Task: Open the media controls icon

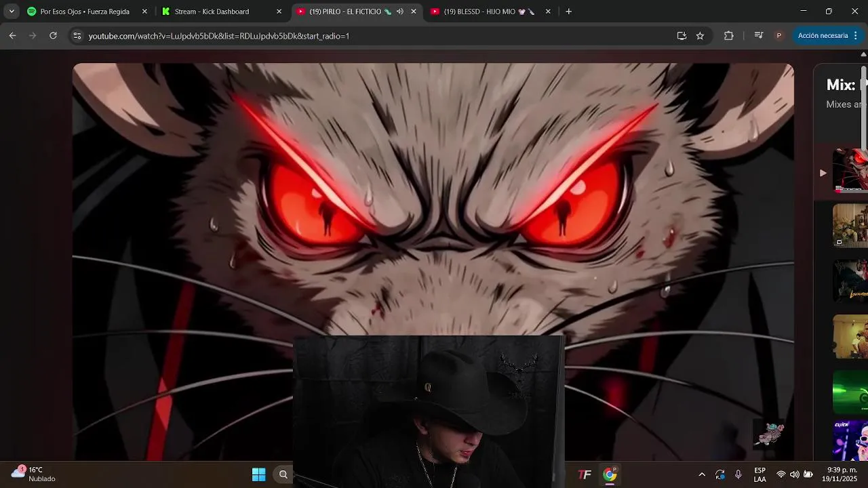Action: [x=759, y=36]
